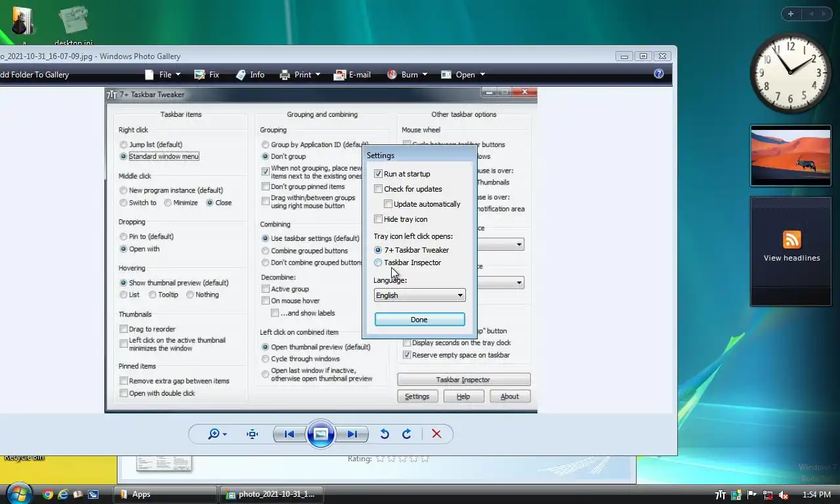The width and height of the screenshot is (840, 504).
Task: Open the Fix panel in Photo Gallery
Action: pyautogui.click(x=206, y=75)
